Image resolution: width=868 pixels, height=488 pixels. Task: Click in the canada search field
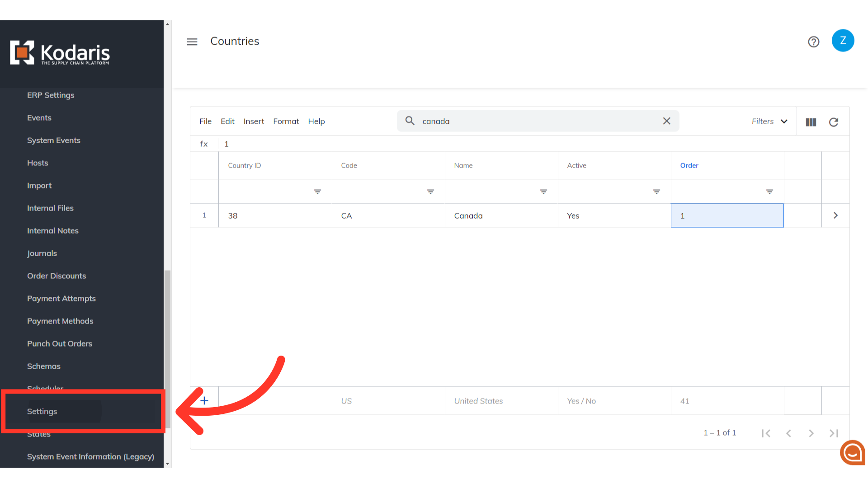(538, 122)
